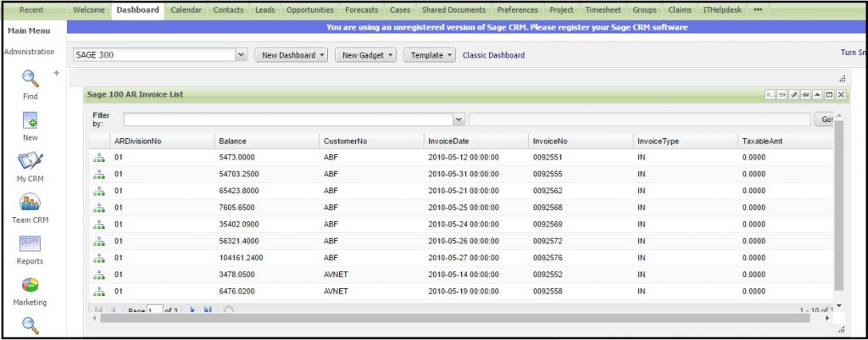Open the Shared Documents tab
The width and height of the screenshot is (868, 340).
click(453, 10)
